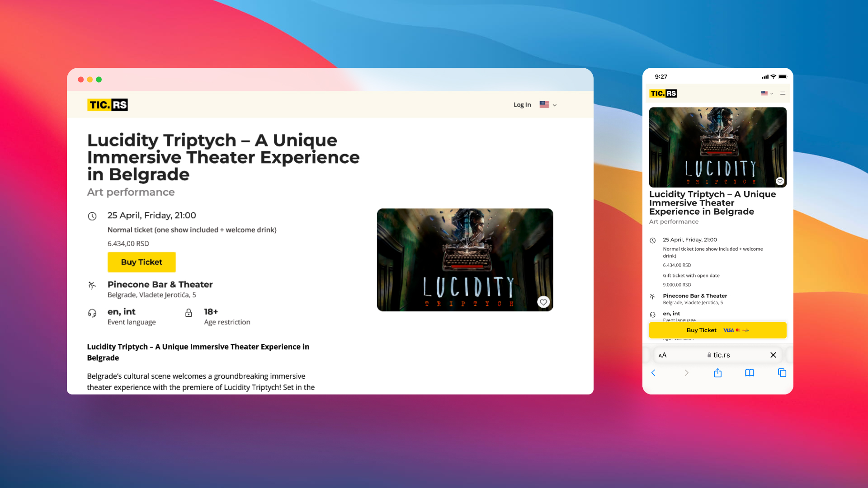Image resolution: width=868 pixels, height=488 pixels.
Task: Click the clock icon beside 25 April desktop
Action: (92, 216)
